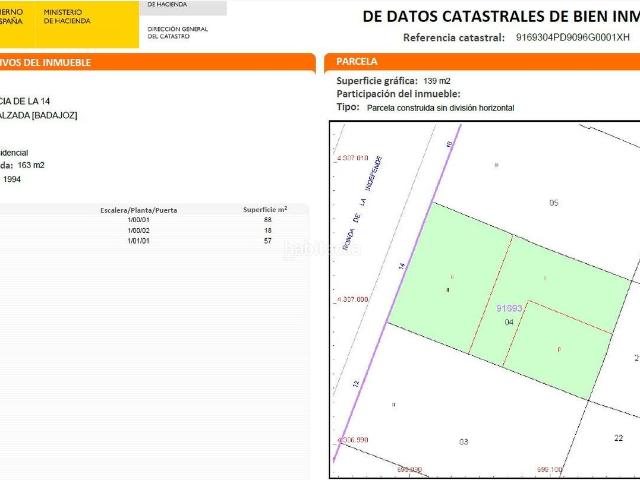
Task: Click the orange 'PARCELA' section header
Action: 482,62
